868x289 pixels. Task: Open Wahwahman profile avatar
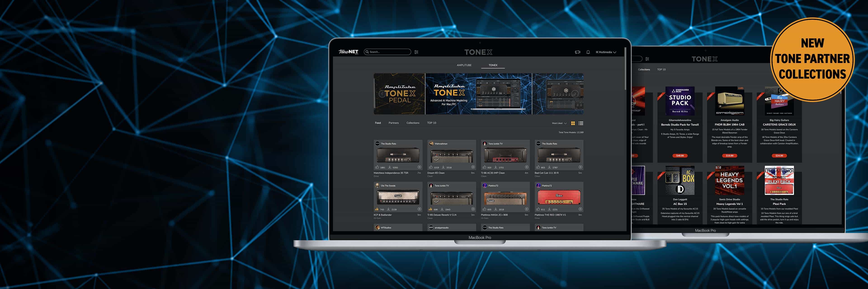431,143
